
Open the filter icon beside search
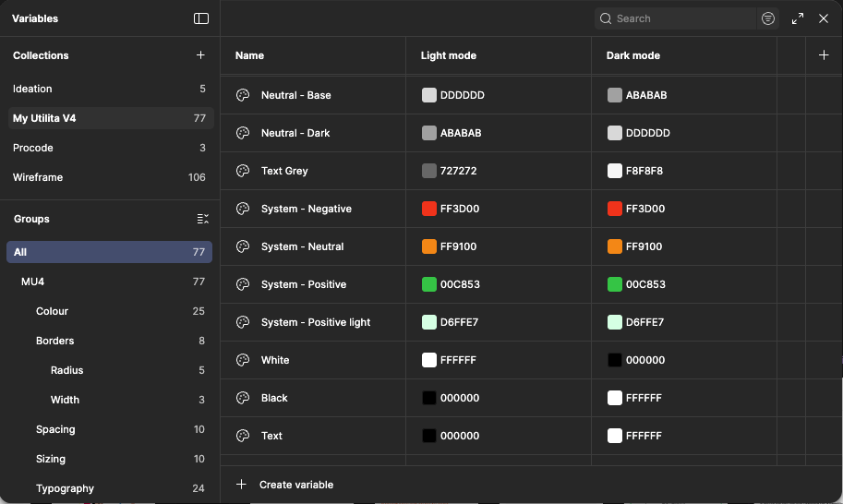(x=767, y=18)
